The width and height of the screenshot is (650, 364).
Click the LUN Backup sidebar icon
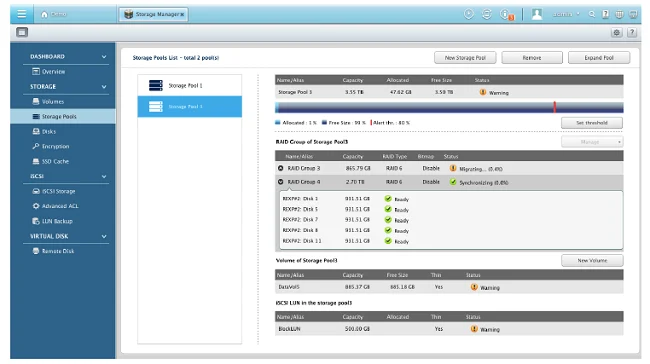click(x=36, y=221)
